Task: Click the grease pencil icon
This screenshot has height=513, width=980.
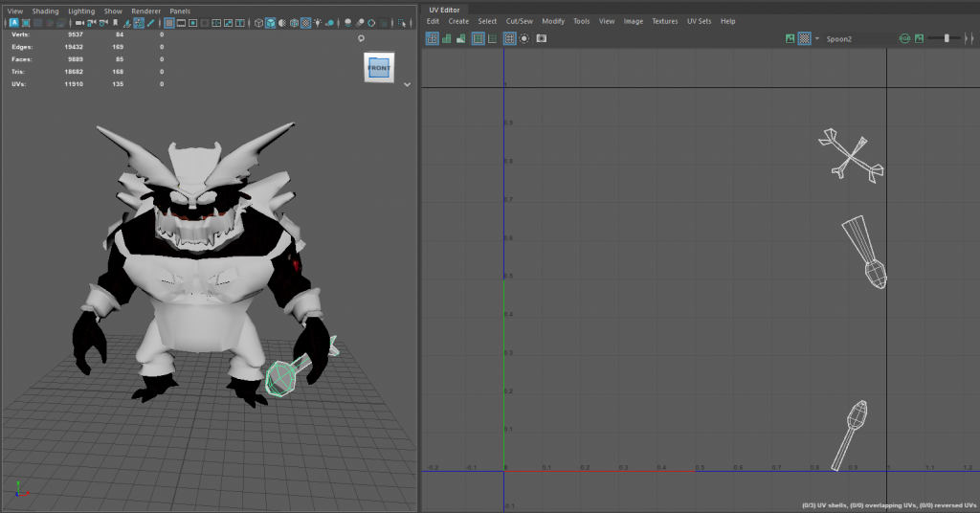Action: 150,23
